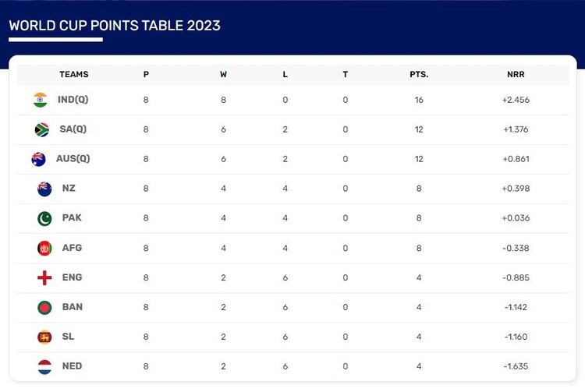
Task: Click the Sri Lanka flag icon
Action: (44, 337)
